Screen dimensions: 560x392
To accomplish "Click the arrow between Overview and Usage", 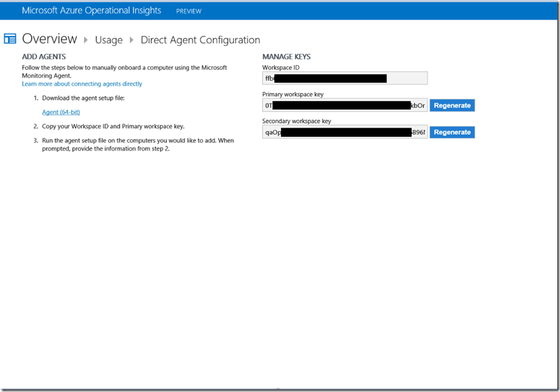I will [x=86, y=40].
